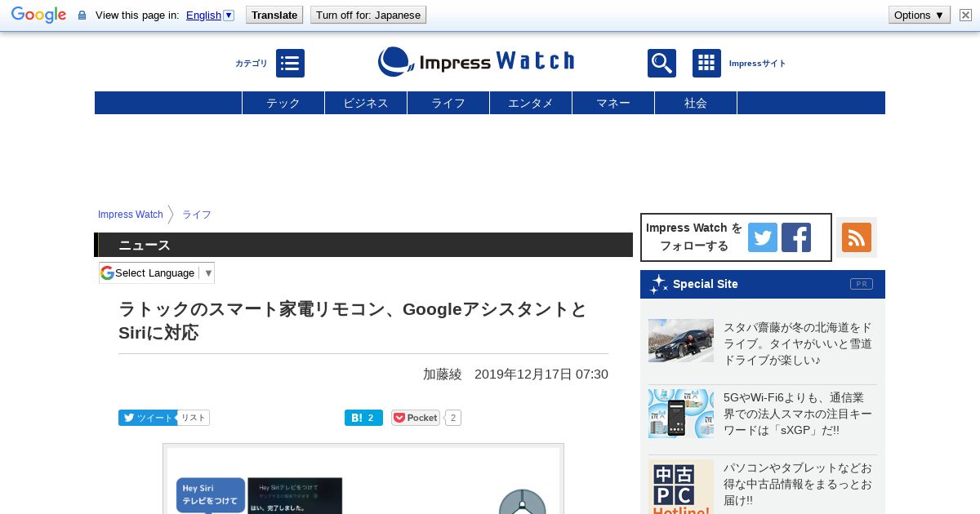Open the カテゴリ category list icon

tap(290, 63)
